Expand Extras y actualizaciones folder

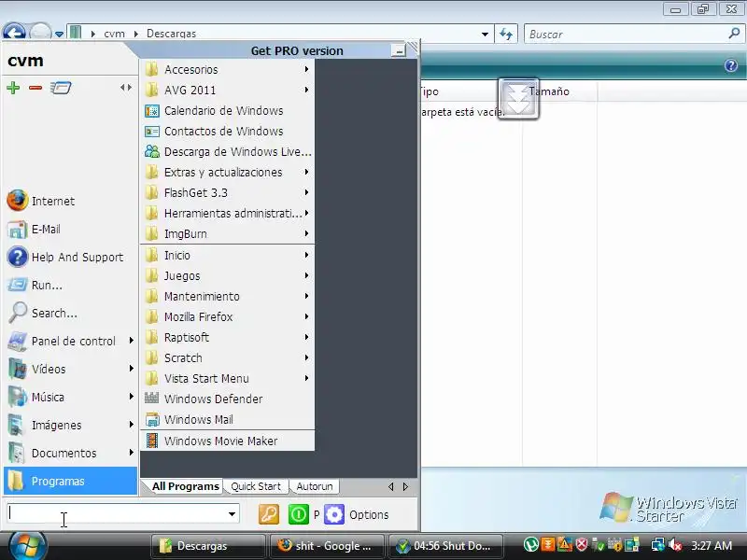227,172
